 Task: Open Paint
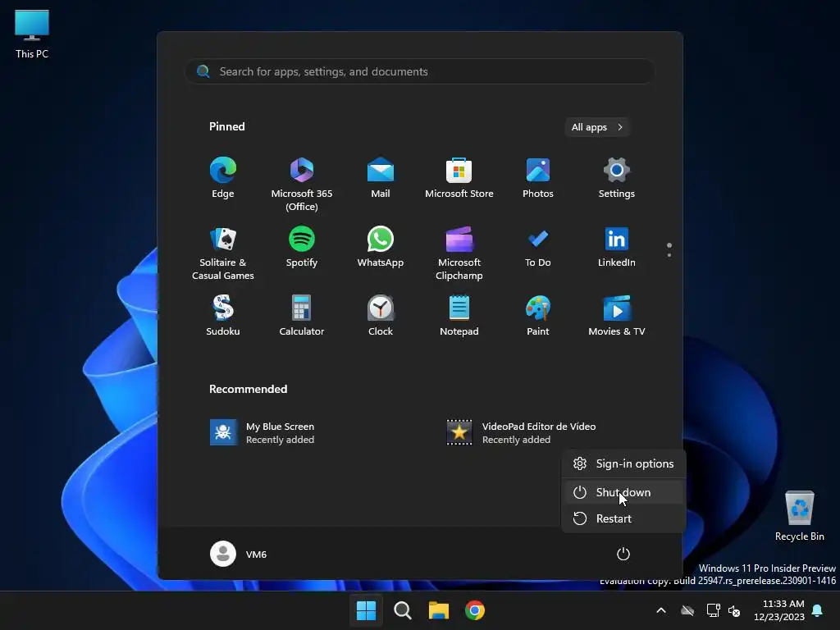[538, 317]
